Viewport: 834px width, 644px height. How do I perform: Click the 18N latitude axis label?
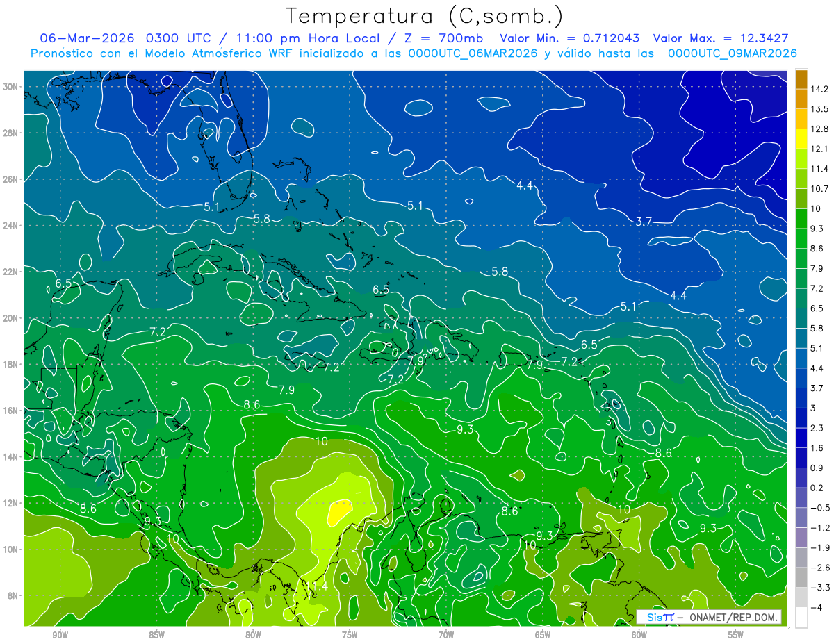tap(12, 364)
